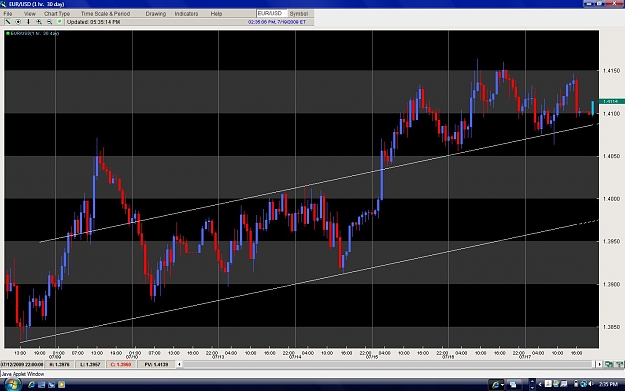Screen dimensions: 625x391
Task: Open Time Scale & Period menu
Action: (105, 14)
